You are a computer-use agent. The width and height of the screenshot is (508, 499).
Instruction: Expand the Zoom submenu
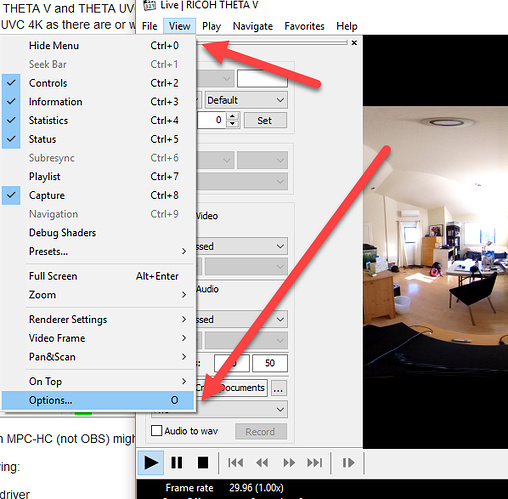tap(98, 295)
